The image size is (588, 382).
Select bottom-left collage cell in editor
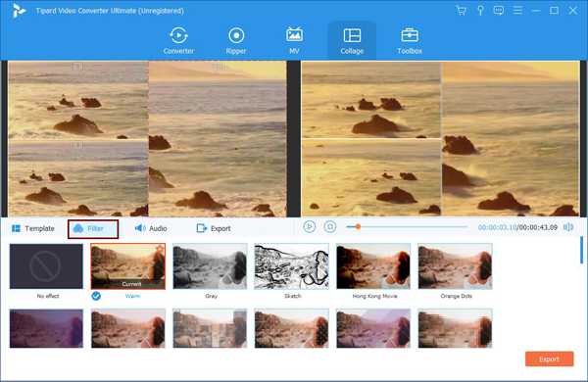pyautogui.click(x=78, y=178)
